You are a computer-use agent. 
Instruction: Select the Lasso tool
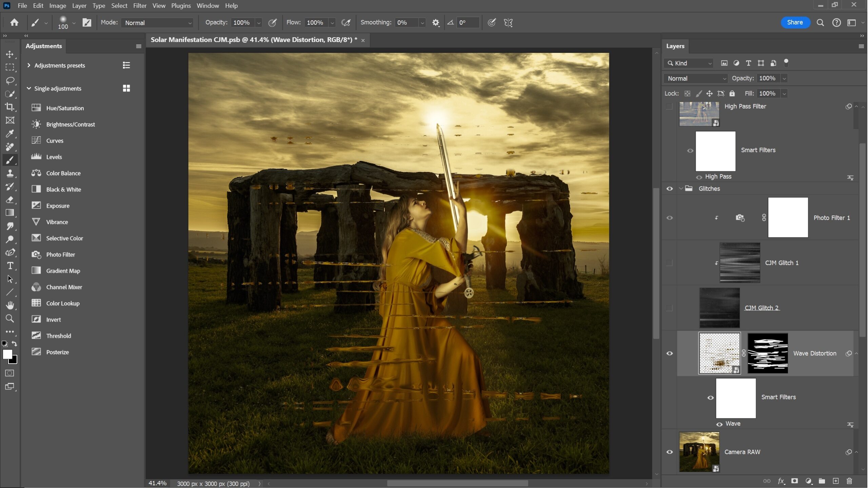click(9, 81)
